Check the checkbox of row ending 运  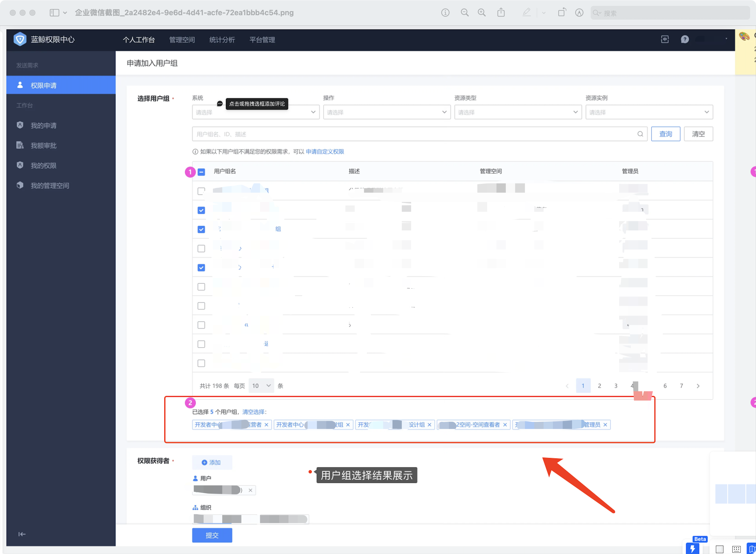[201, 344]
